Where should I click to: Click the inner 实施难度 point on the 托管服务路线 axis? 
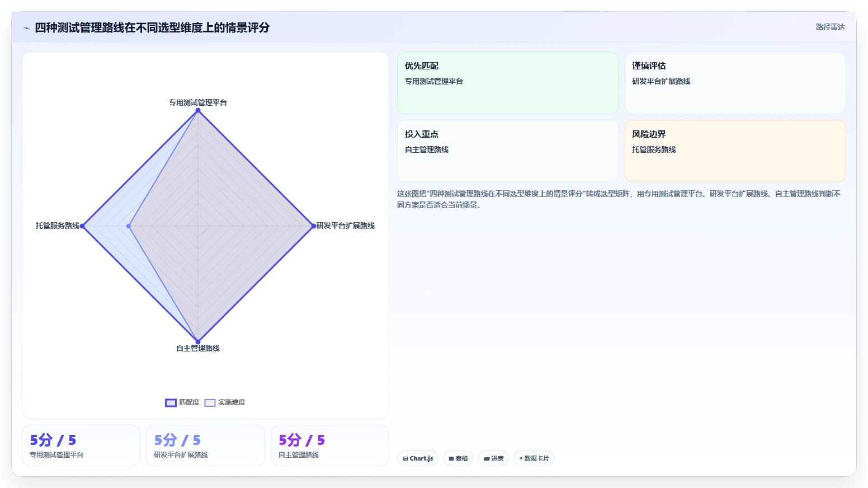coord(129,226)
